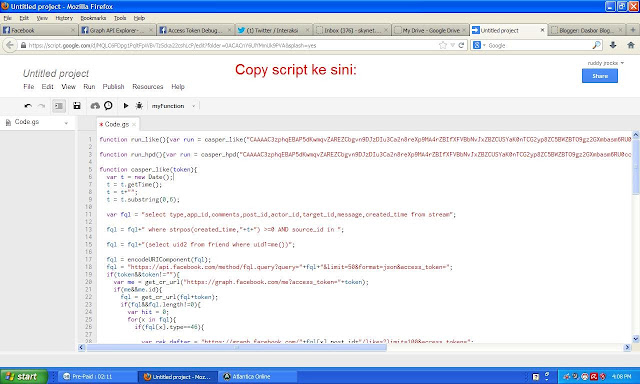Open the Windows Start button

(x=24, y=376)
